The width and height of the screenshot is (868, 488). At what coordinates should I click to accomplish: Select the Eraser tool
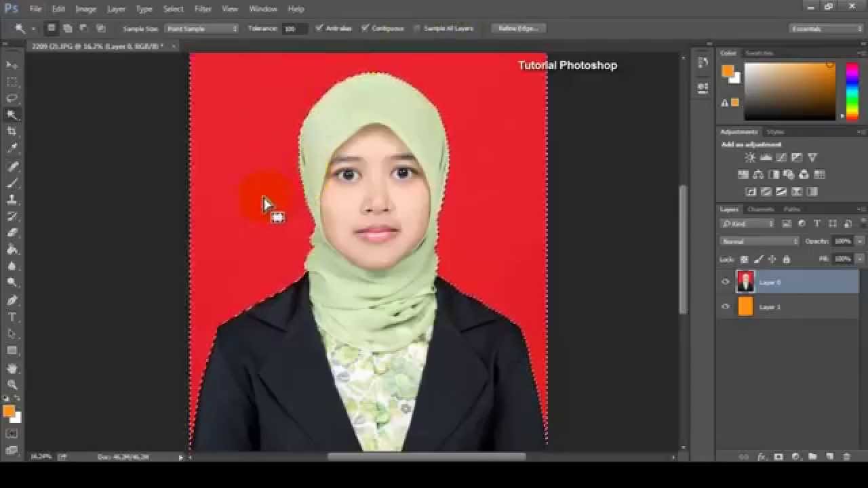click(x=12, y=233)
